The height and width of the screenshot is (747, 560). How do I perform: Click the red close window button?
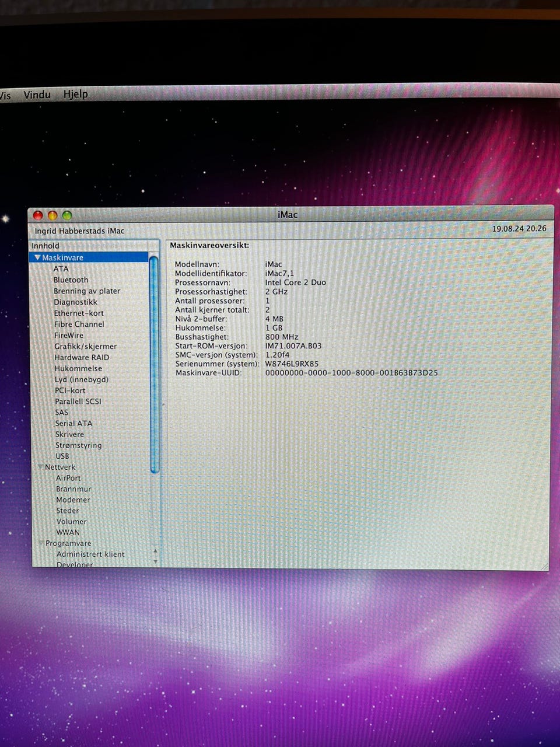(x=38, y=215)
